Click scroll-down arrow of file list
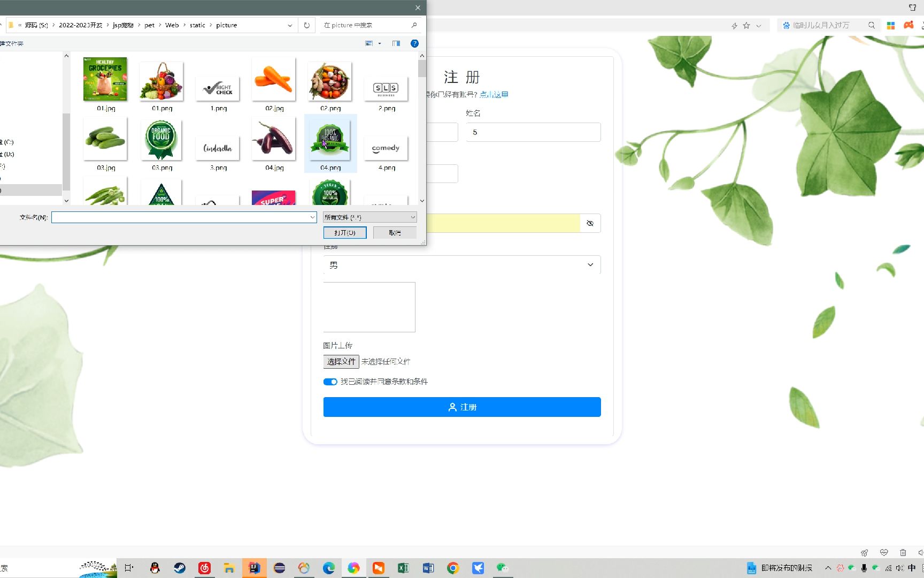The image size is (924, 578). pyautogui.click(x=422, y=201)
